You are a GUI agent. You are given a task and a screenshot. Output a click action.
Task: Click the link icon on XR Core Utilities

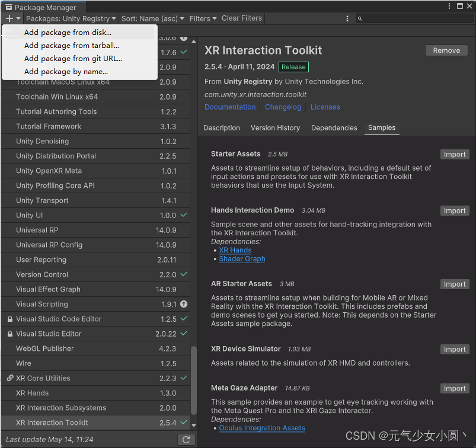click(10, 378)
